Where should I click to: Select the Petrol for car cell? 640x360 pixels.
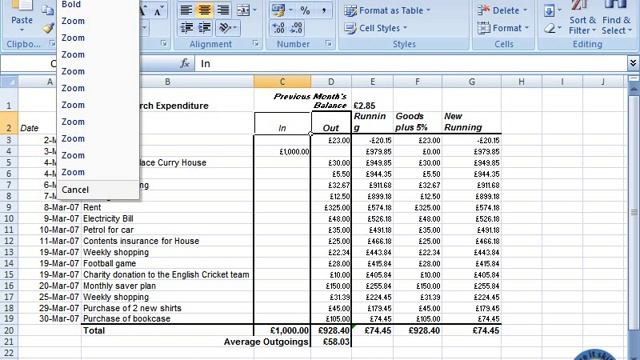pyautogui.click(x=167, y=230)
